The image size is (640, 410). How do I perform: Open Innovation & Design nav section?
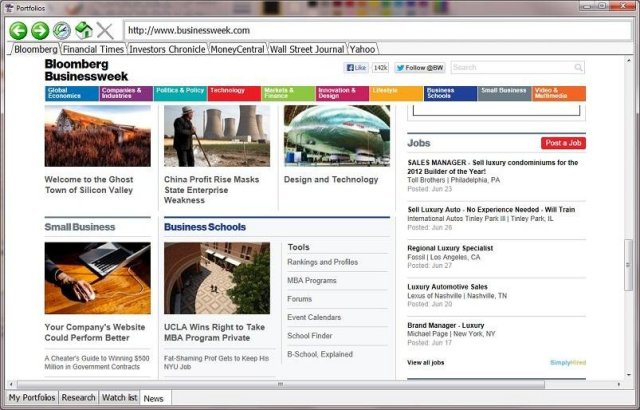(x=342, y=93)
